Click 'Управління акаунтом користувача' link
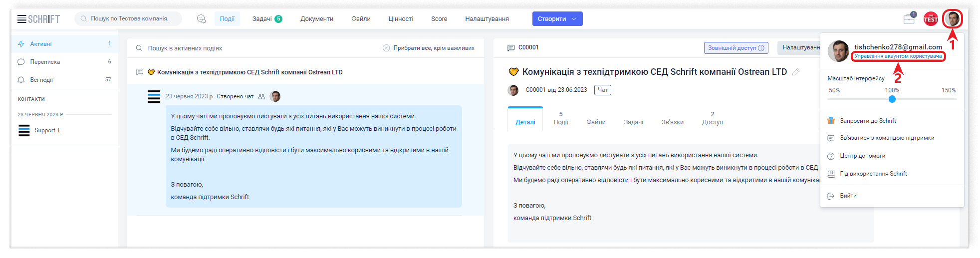Screen dimensions: 980x258 click(x=898, y=56)
